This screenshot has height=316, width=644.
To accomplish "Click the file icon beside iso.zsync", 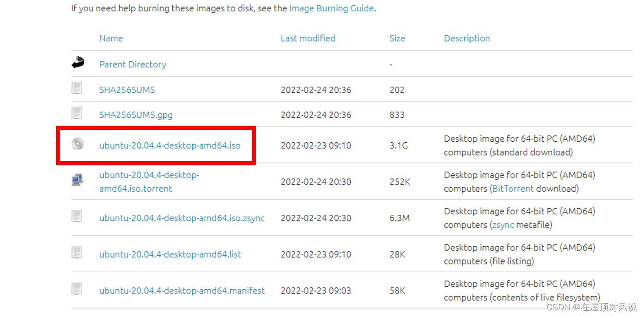I will point(77,216).
